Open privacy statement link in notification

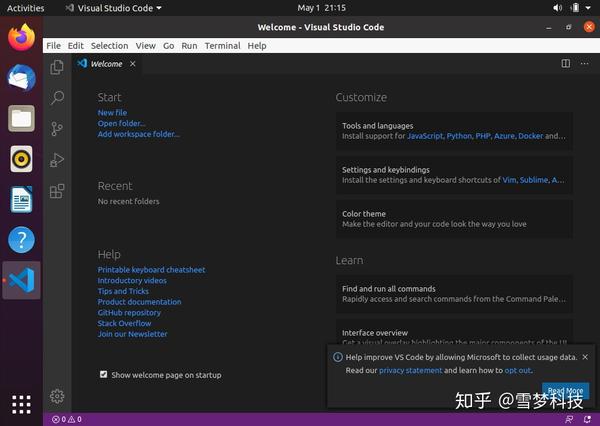410,371
